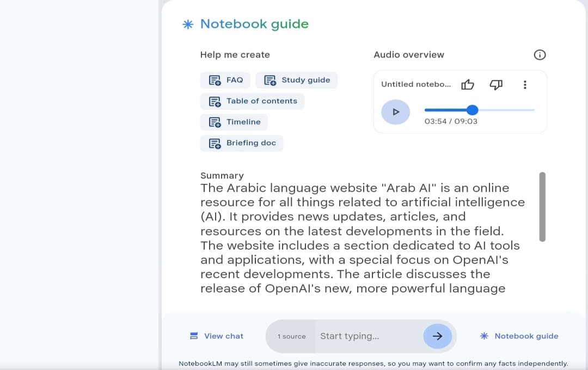
Task: Give thumbs up to audio overview
Action: tap(468, 84)
